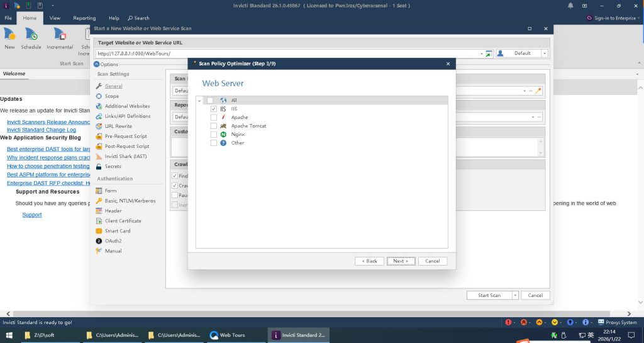
Task: Open the Schedule scan tool
Action: click(31, 35)
